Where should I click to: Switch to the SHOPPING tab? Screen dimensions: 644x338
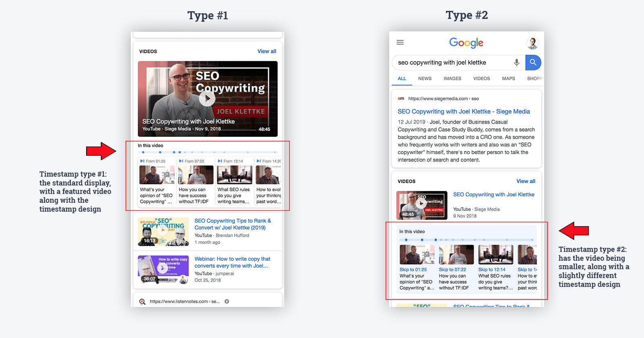(535, 78)
